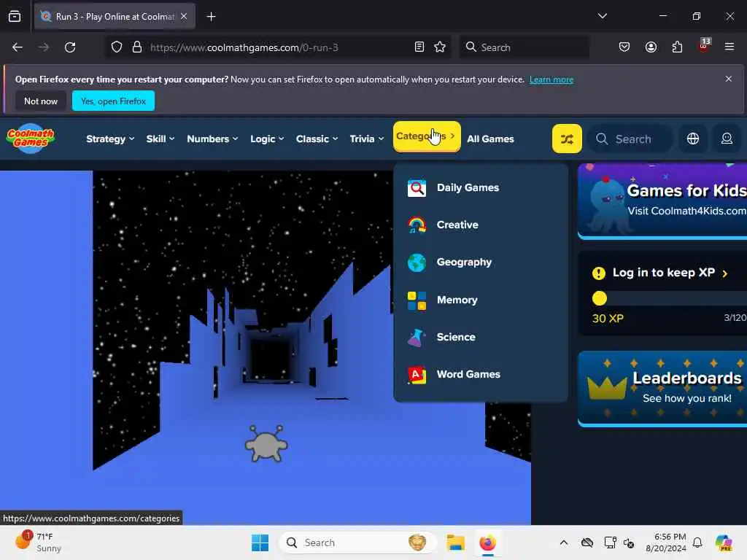
Task: Open the Firefox View icon in the tab bar
Action: pyautogui.click(x=15, y=17)
